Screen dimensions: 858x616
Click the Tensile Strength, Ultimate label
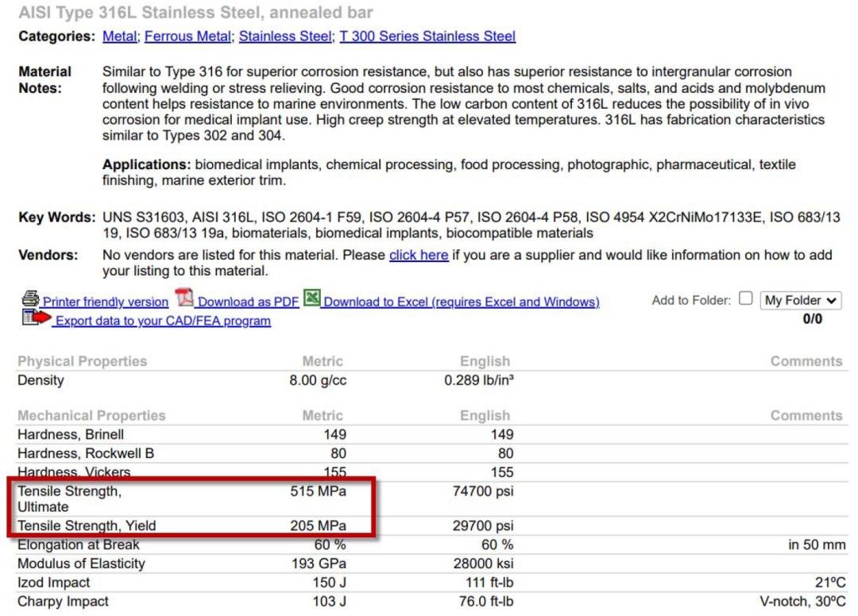(69, 499)
